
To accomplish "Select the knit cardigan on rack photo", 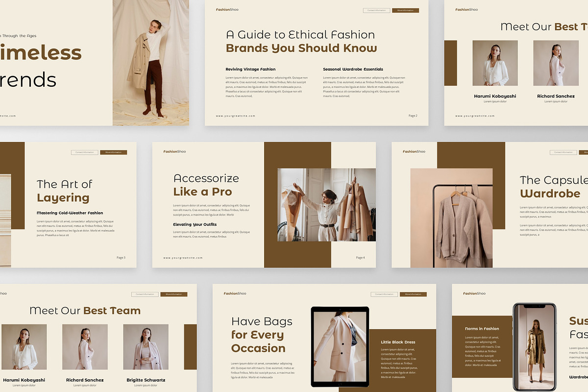I will [451, 218].
